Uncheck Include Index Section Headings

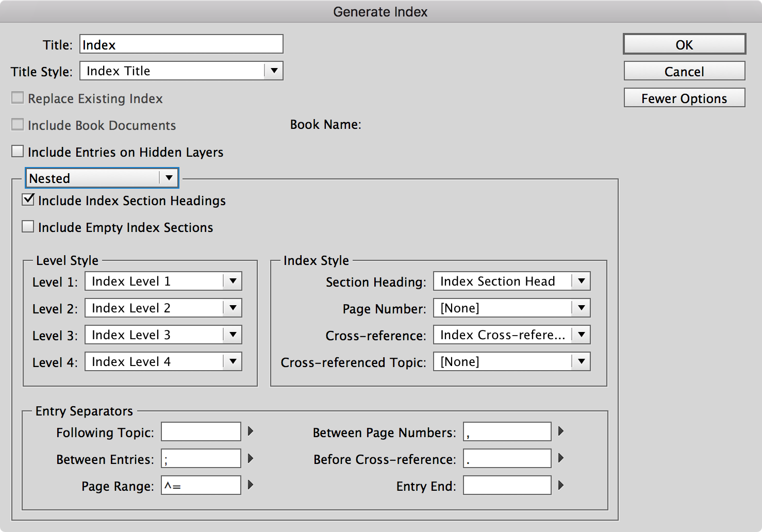coord(28,199)
